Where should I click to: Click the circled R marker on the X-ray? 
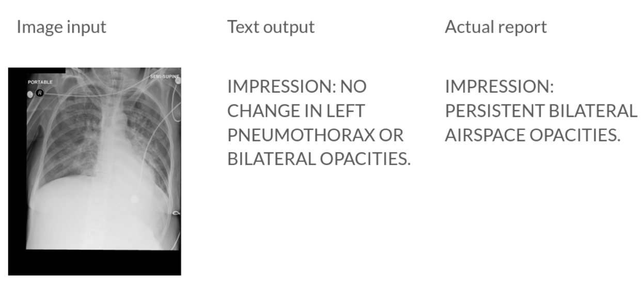pyautogui.click(x=40, y=93)
